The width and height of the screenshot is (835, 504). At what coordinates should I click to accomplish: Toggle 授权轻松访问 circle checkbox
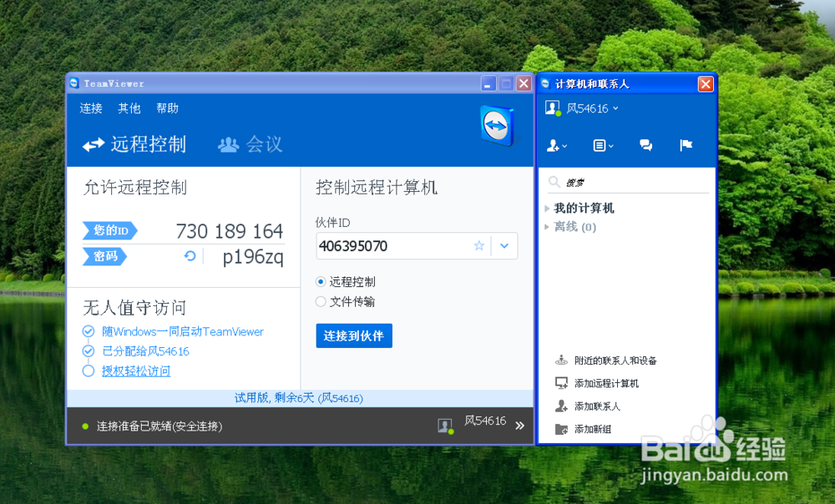(89, 371)
